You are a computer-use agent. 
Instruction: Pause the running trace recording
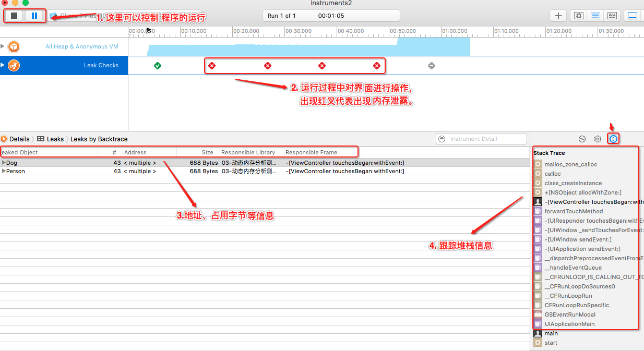coord(33,15)
